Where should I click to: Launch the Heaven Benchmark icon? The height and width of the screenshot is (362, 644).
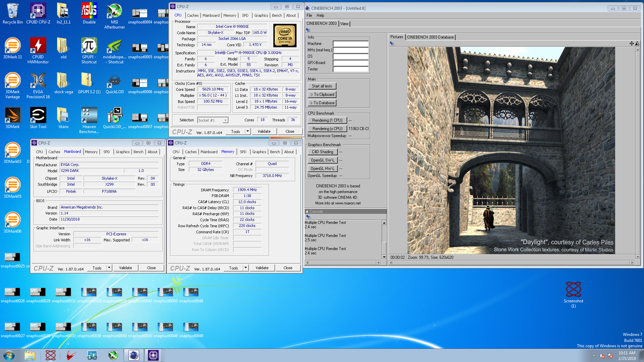(x=89, y=121)
